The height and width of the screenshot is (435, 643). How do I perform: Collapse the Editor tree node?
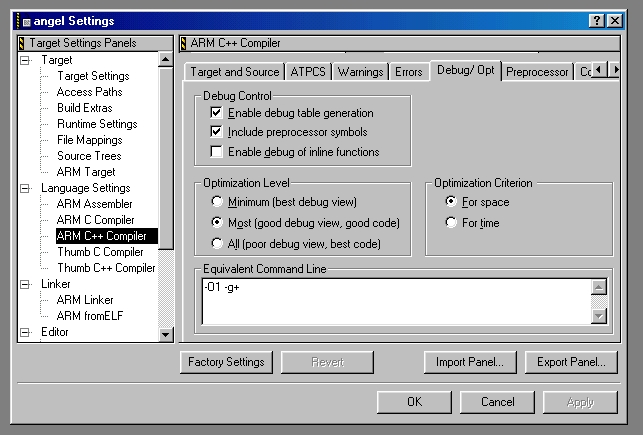click(x=25, y=332)
